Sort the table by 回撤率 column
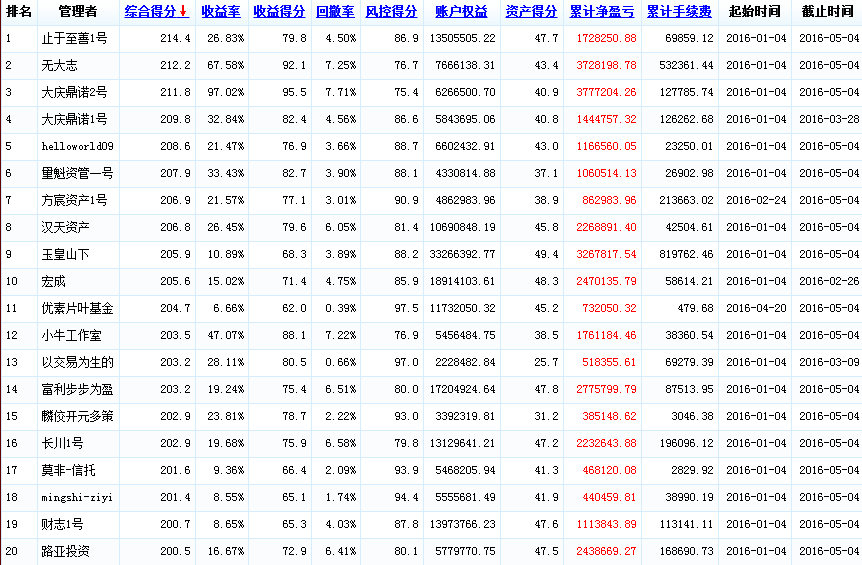The image size is (862, 565). coord(334,12)
